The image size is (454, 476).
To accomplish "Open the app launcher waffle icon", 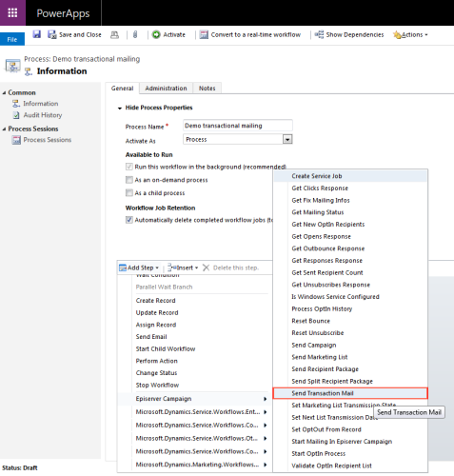I will pyautogui.click(x=12, y=12).
